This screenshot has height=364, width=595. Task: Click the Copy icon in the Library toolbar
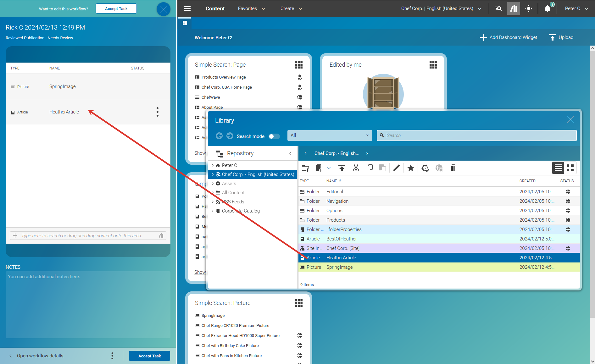click(369, 168)
